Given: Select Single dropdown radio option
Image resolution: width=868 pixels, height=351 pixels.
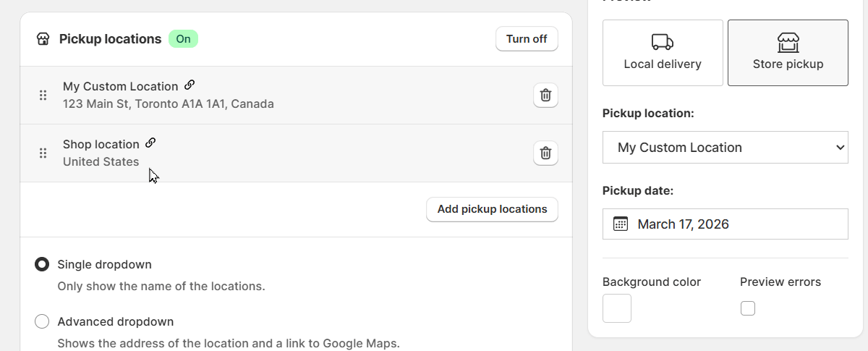Looking at the screenshot, I should [x=42, y=264].
